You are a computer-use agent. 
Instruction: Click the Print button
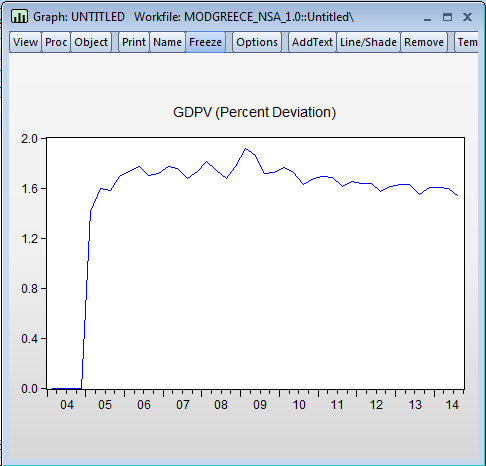(134, 42)
